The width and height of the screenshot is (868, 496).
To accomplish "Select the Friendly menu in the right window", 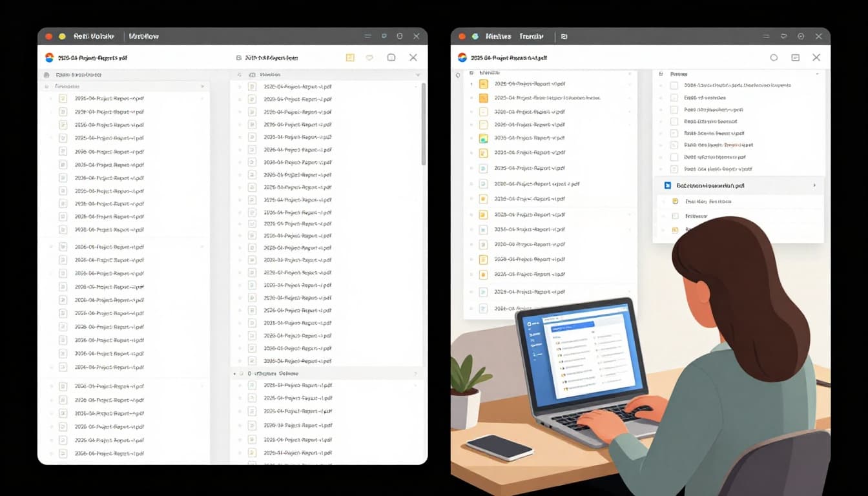I will coord(531,36).
